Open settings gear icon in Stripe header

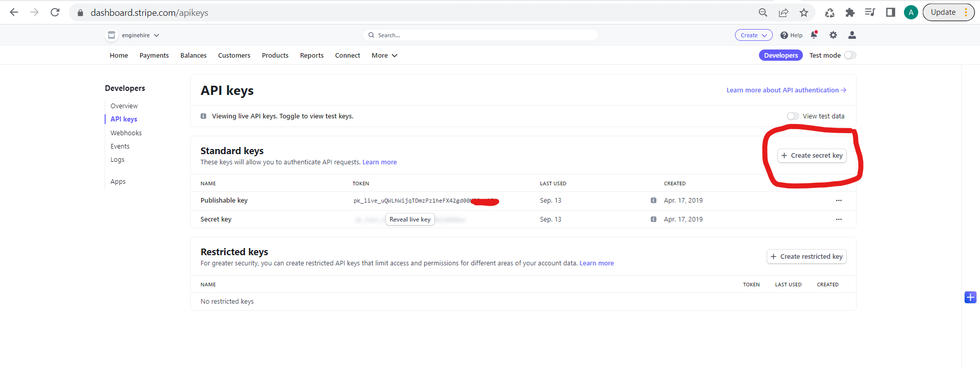pyautogui.click(x=833, y=35)
